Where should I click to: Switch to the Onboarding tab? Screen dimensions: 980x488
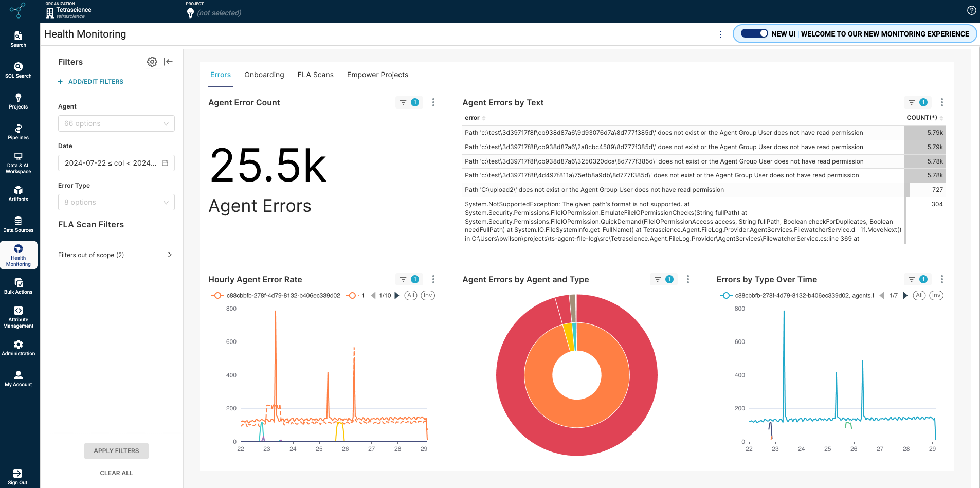click(x=264, y=75)
